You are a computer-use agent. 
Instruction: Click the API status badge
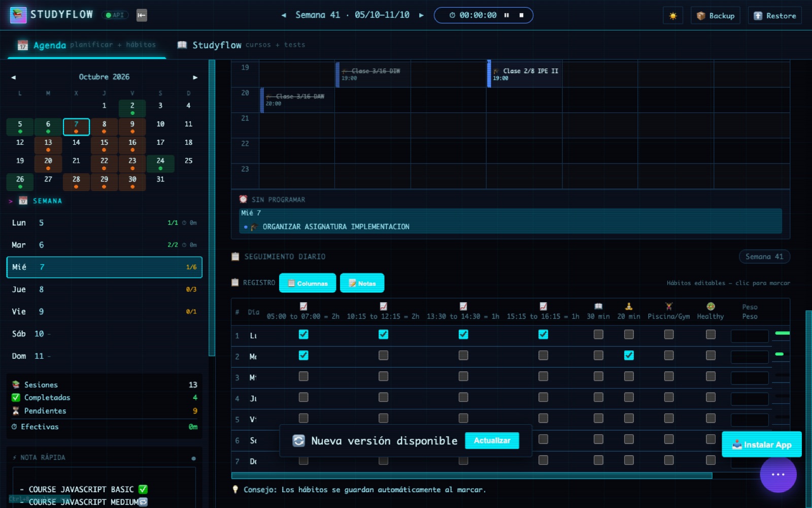coord(115,15)
